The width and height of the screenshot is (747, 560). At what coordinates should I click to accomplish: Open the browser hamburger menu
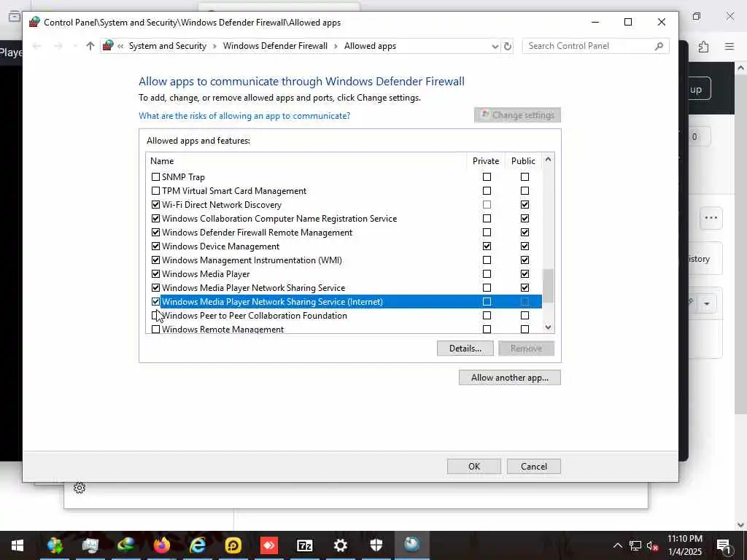tap(729, 46)
